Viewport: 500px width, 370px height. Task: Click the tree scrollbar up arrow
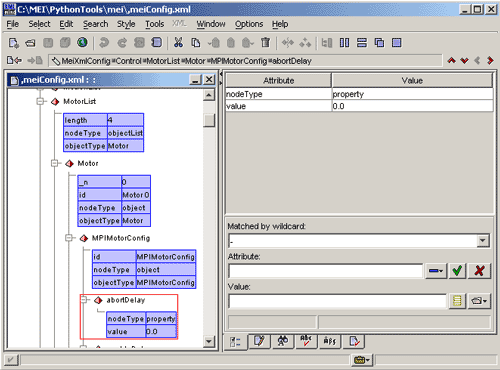[x=209, y=95]
